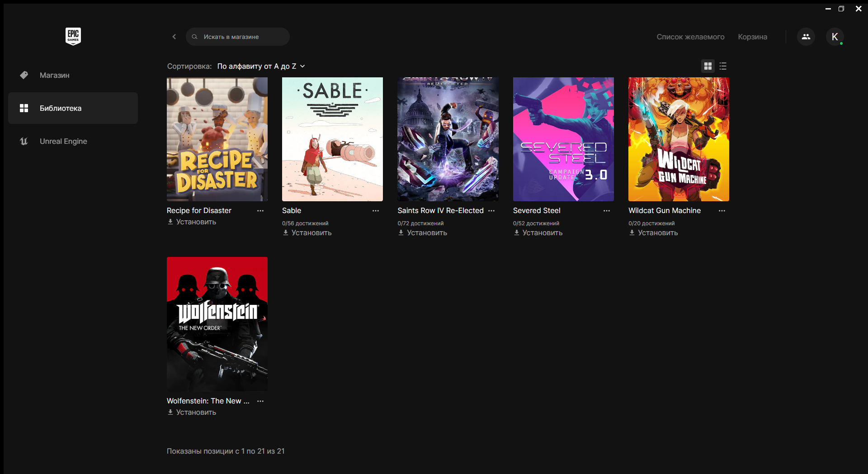This screenshot has width=868, height=474.
Task: Select Библиотека in the sidebar
Action: pyautogui.click(x=73, y=108)
